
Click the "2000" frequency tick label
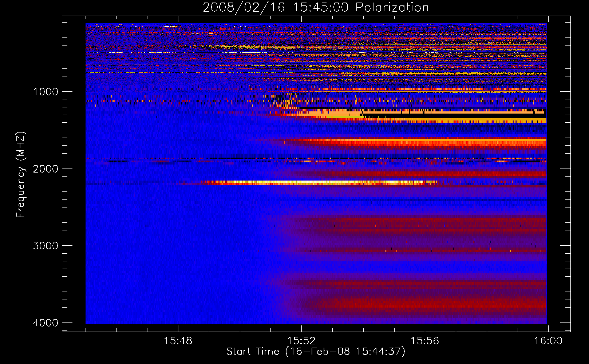46,169
